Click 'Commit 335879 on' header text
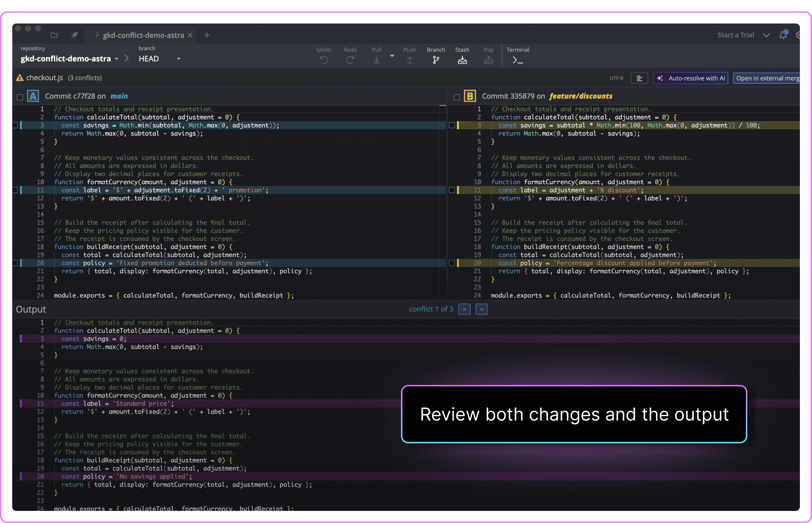This screenshot has height=523, width=812. [x=513, y=96]
